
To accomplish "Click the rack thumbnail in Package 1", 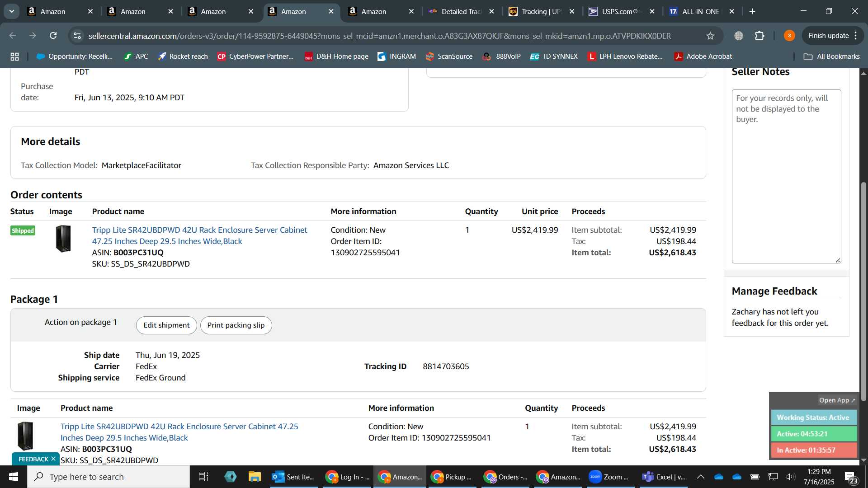I will pyautogui.click(x=25, y=436).
